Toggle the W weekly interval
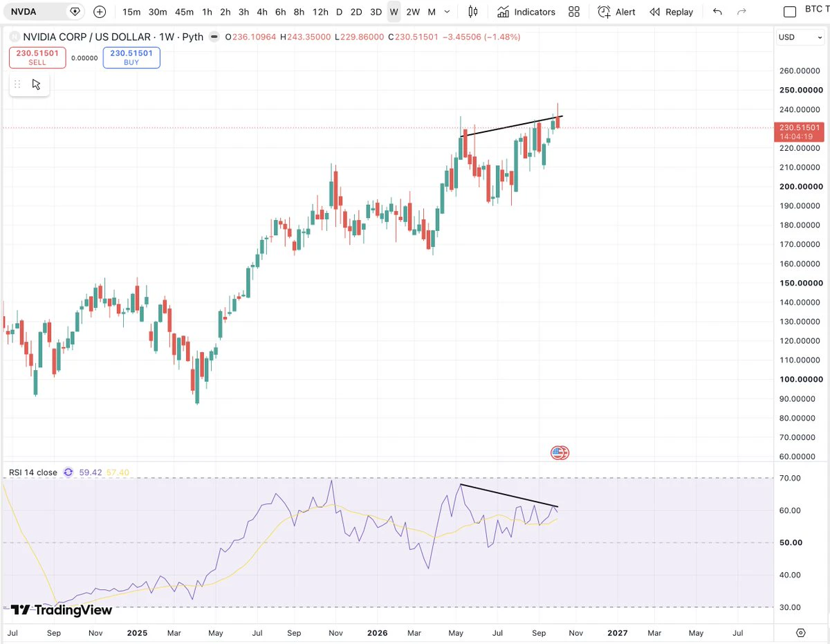The height and width of the screenshot is (644, 830). point(394,12)
